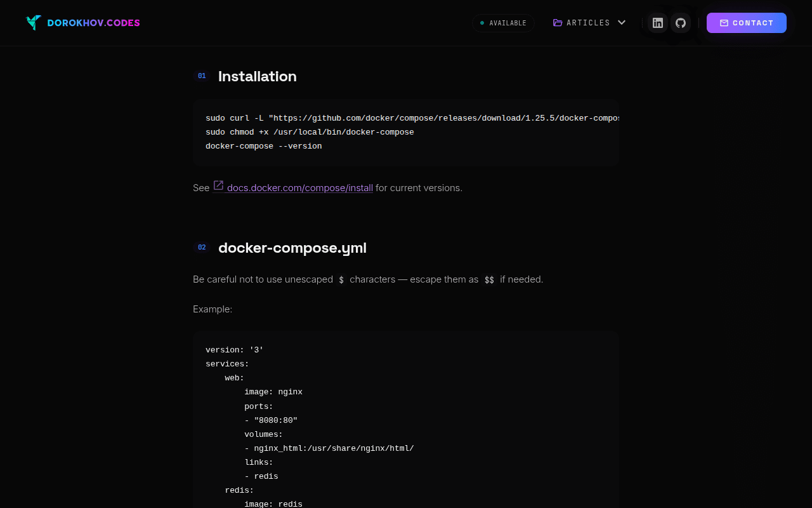812x508 pixels.
Task: Click the 01 section number badge
Action: [x=202, y=76]
